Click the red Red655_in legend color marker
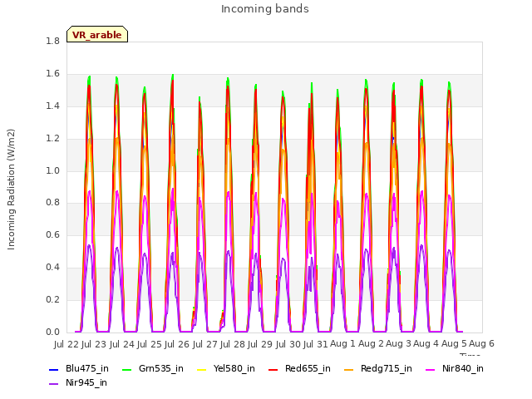The image size is (532, 399). 273,369
